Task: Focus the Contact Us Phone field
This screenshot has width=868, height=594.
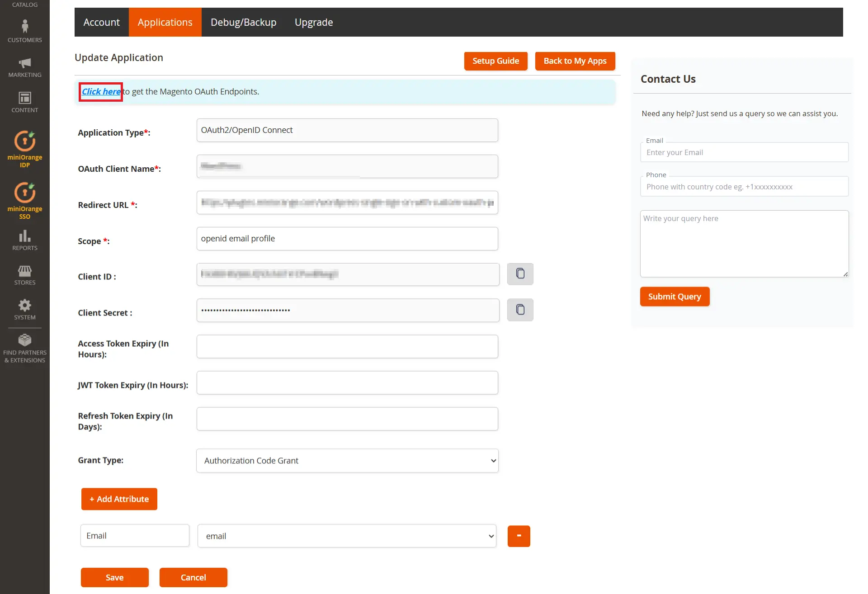Action: tap(744, 187)
